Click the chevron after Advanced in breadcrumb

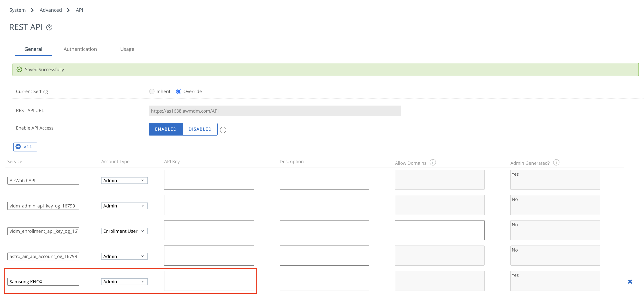point(68,10)
